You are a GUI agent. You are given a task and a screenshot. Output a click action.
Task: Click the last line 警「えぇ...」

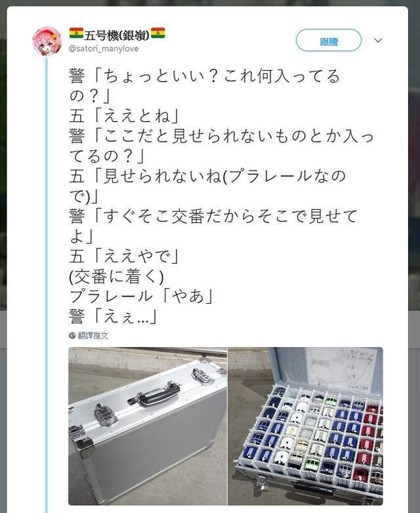pyautogui.click(x=114, y=316)
